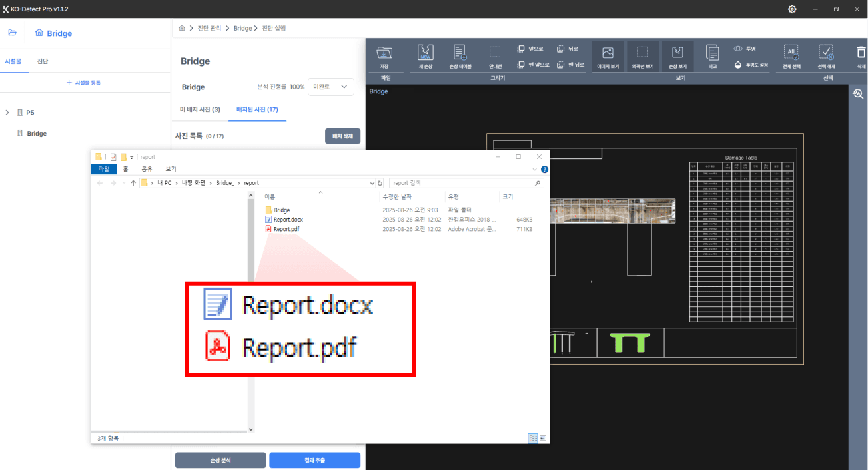868x470 pixels.
Task: Click the report 검색 search field
Action: pyautogui.click(x=460, y=183)
